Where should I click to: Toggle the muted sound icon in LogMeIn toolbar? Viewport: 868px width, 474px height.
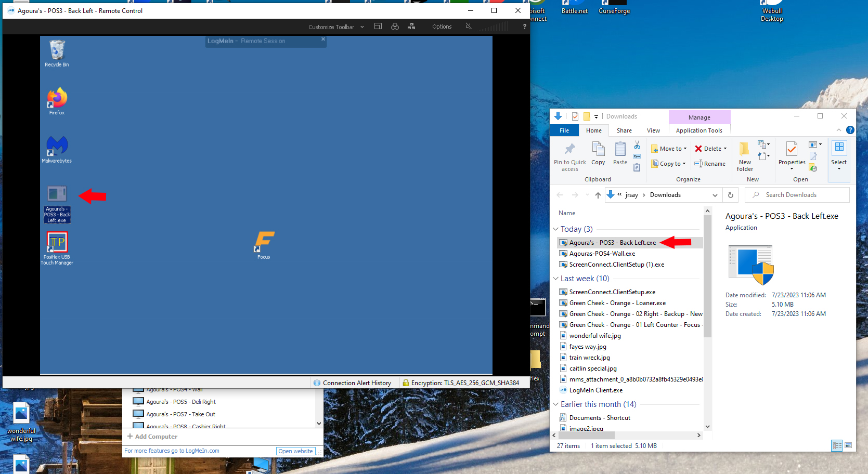pyautogui.click(x=469, y=26)
